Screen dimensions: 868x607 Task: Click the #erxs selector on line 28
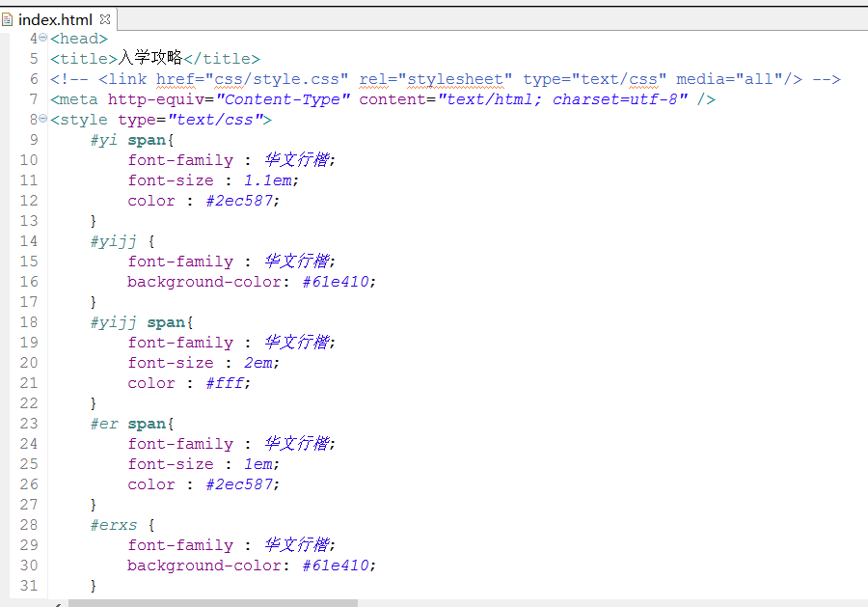[x=114, y=525]
